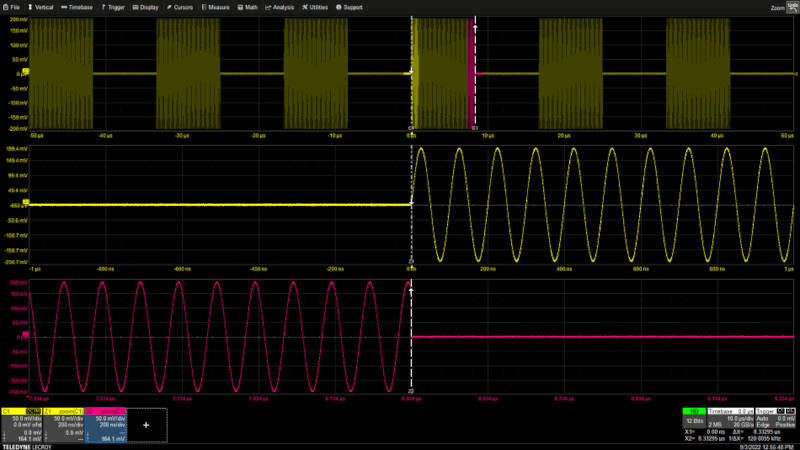Click the X2 cursor arrow marker in top grid
The height and width of the screenshot is (450, 800).
(475, 27)
